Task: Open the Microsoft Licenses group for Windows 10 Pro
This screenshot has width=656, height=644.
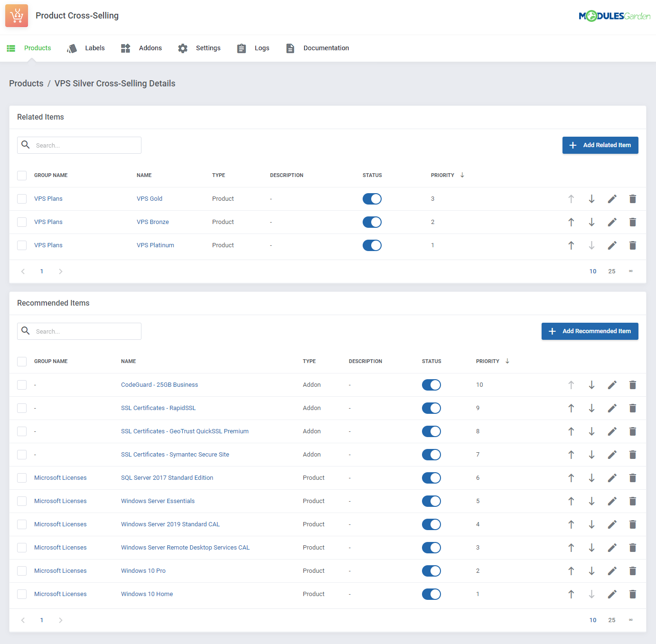Action: [60, 571]
